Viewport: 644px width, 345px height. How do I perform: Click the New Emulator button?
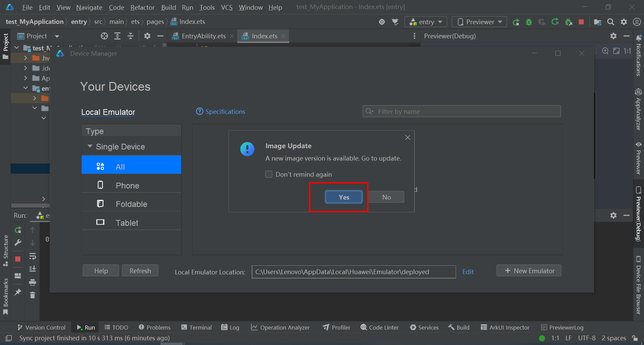click(x=529, y=271)
